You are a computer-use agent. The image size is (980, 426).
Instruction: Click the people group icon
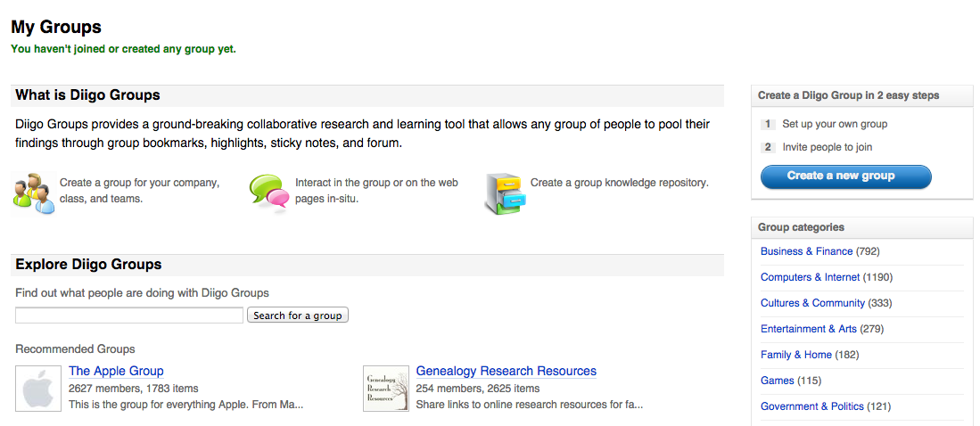(34, 193)
